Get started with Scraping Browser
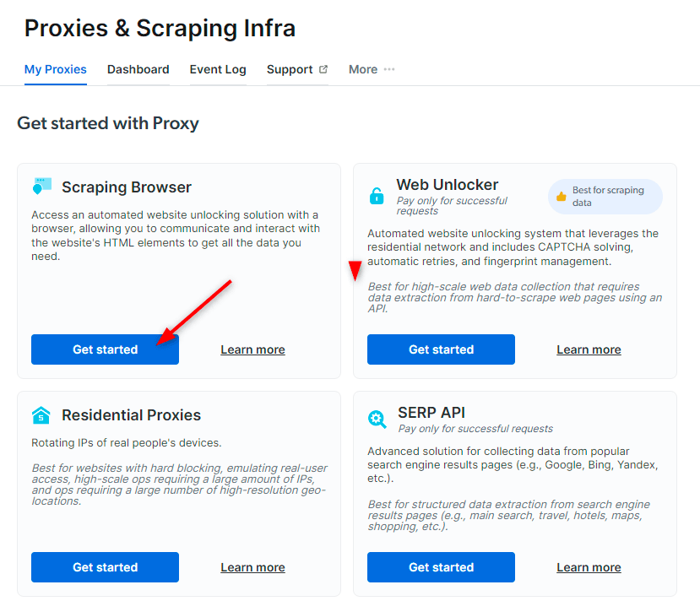700x601 pixels. (105, 349)
